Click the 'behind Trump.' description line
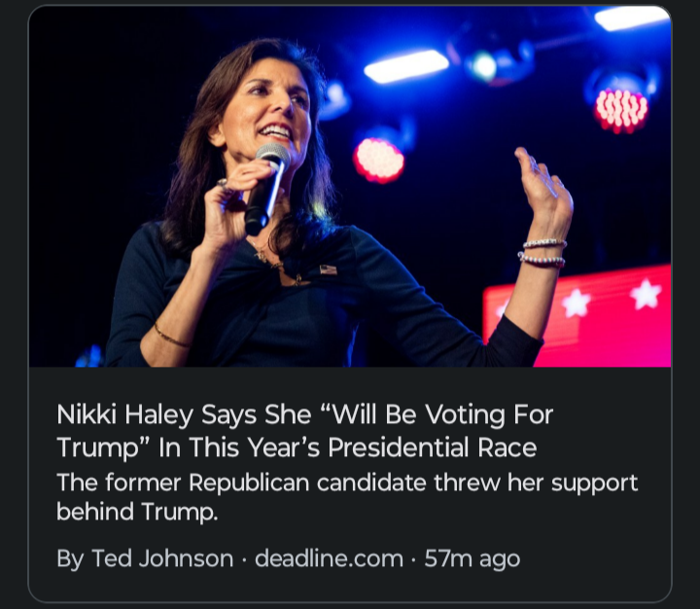Viewport: 700px width, 609px height. (x=137, y=512)
